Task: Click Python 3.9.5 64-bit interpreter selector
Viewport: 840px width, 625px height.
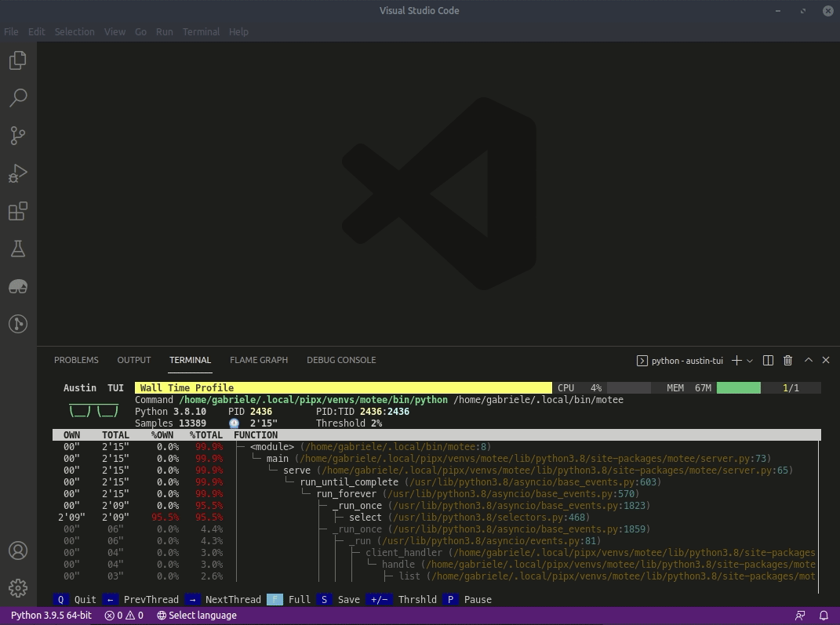Action: pyautogui.click(x=52, y=616)
